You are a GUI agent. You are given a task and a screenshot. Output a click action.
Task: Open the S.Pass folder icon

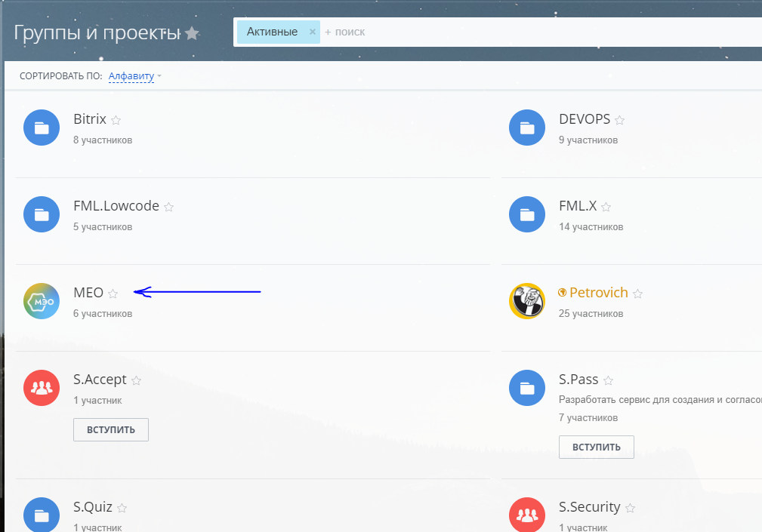(527, 388)
